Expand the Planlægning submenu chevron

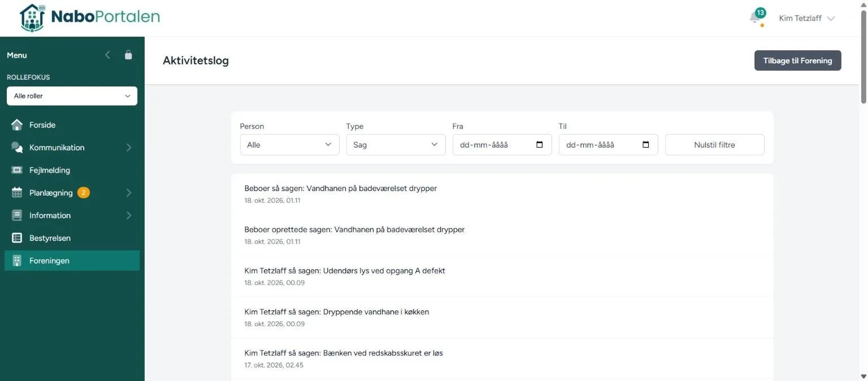click(x=129, y=193)
